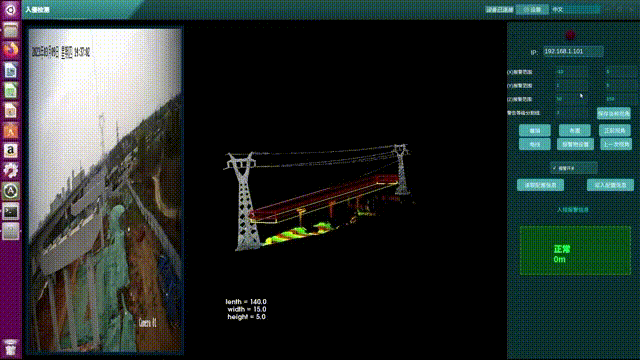Open the Terminal from the dock

tap(11, 211)
